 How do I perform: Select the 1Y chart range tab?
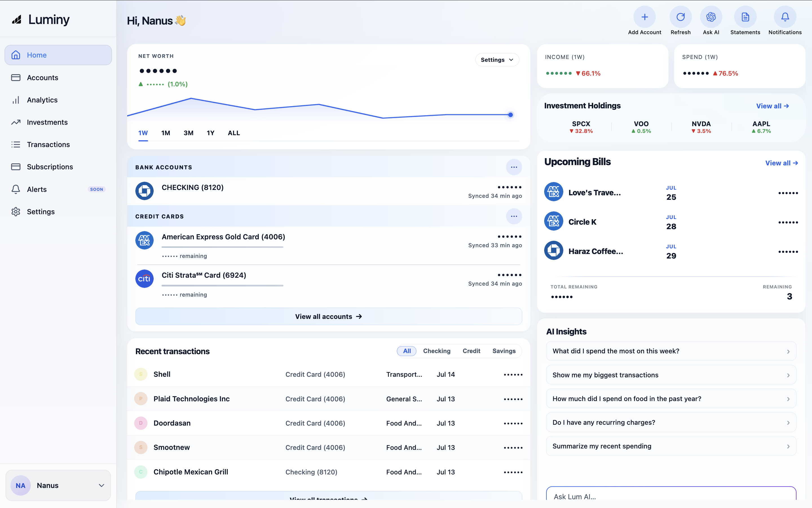210,133
